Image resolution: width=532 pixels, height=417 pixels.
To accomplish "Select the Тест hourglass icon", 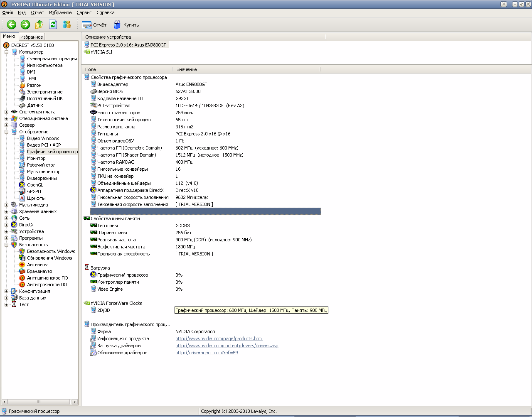I will pyautogui.click(x=15, y=304).
